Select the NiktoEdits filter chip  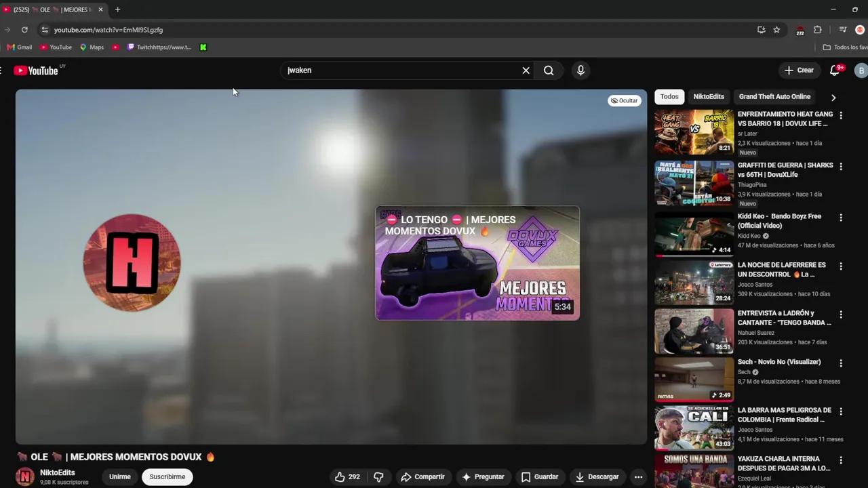pos(709,97)
